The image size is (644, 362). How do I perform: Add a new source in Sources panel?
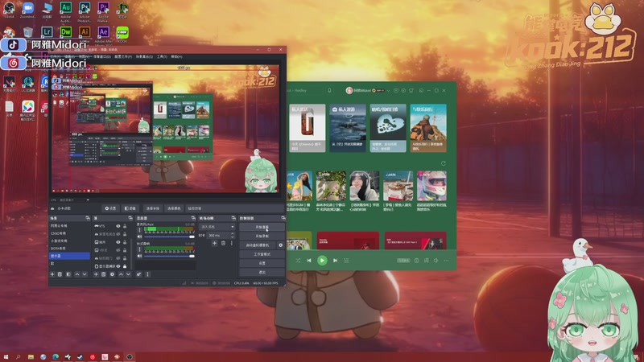pos(96,274)
